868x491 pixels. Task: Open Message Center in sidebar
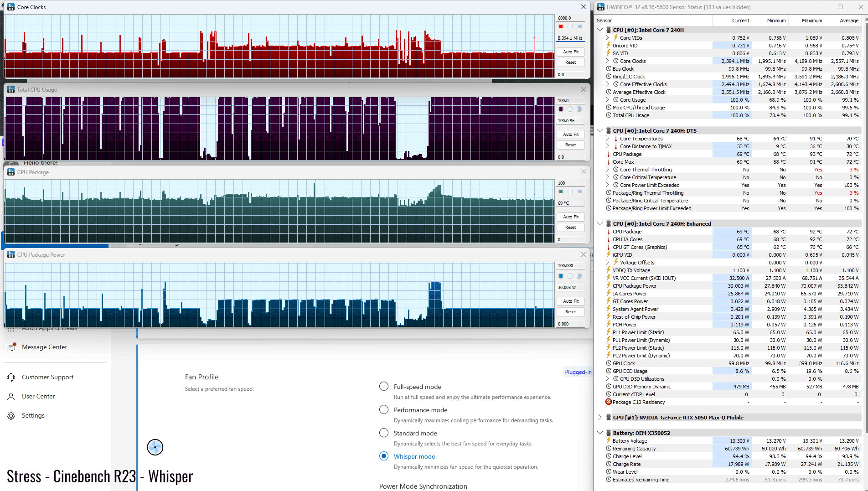[44, 347]
